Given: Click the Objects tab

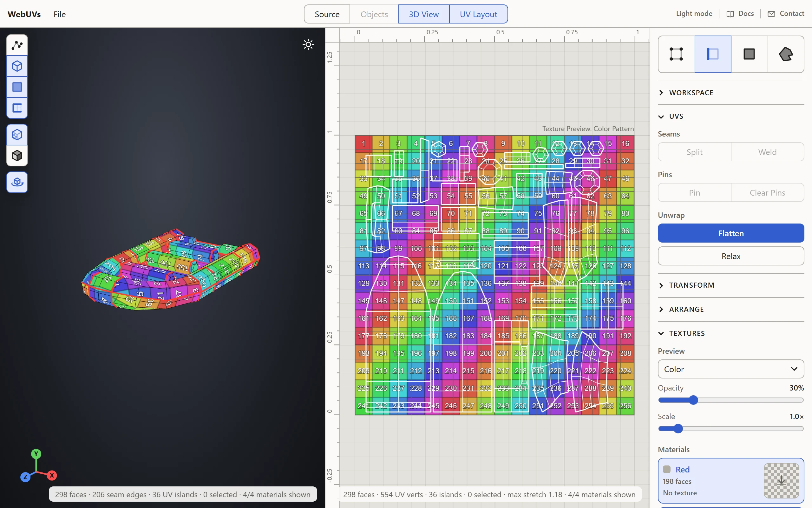Looking at the screenshot, I should coord(374,14).
